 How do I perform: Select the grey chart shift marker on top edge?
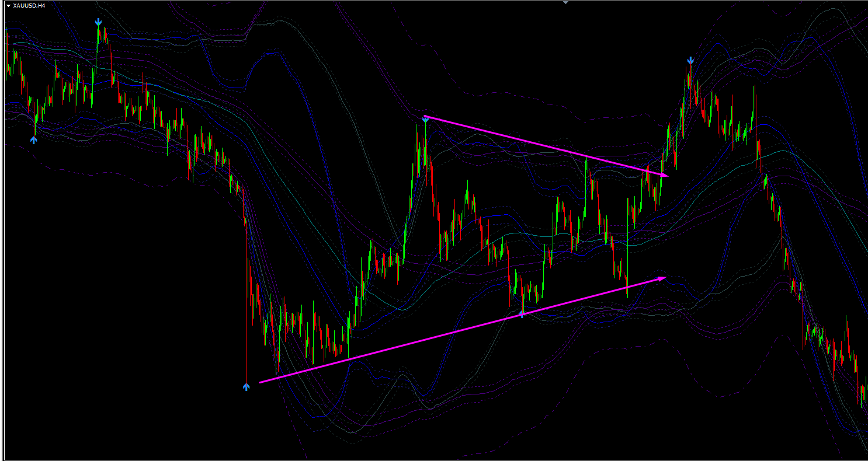[565, 2]
